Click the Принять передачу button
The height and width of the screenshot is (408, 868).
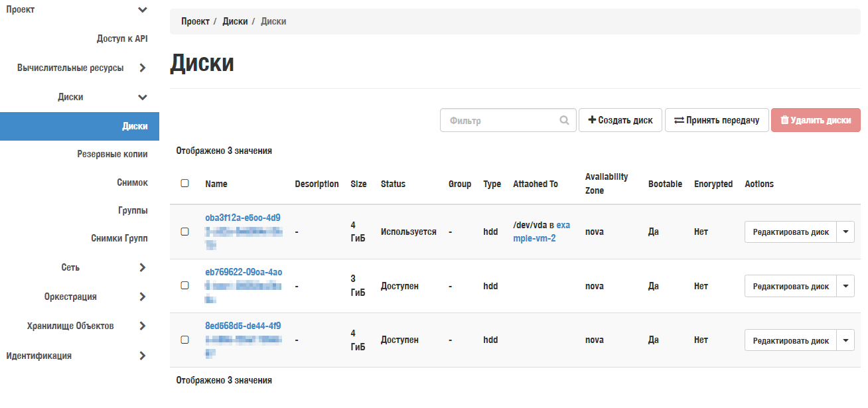[x=717, y=121]
